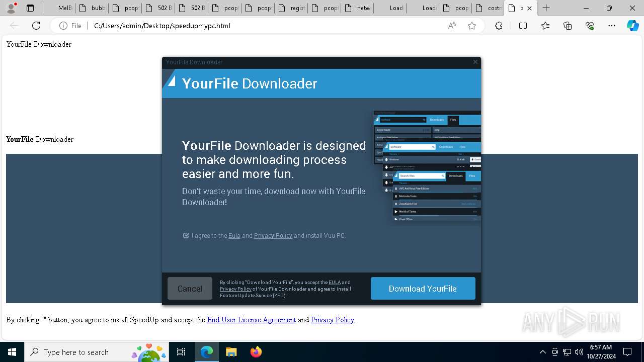The height and width of the screenshot is (362, 644).
Task: Click the YourFile logo triangle icon
Action: (171, 80)
